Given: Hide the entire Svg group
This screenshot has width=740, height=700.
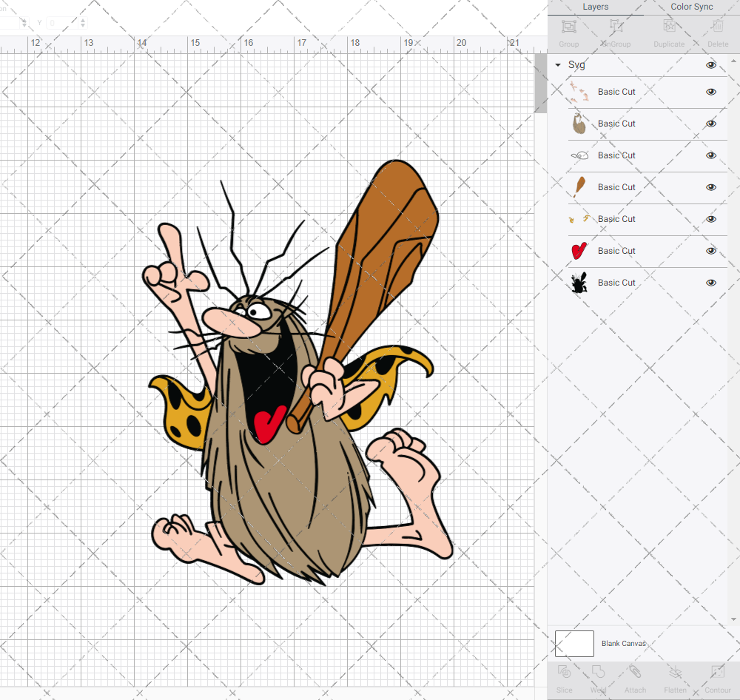Looking at the screenshot, I should click(710, 65).
